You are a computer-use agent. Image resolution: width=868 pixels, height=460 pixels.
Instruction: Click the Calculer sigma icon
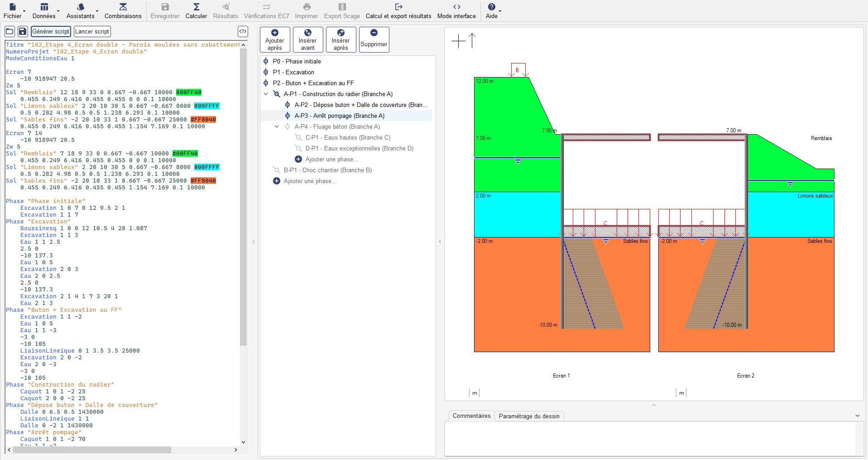196,7
